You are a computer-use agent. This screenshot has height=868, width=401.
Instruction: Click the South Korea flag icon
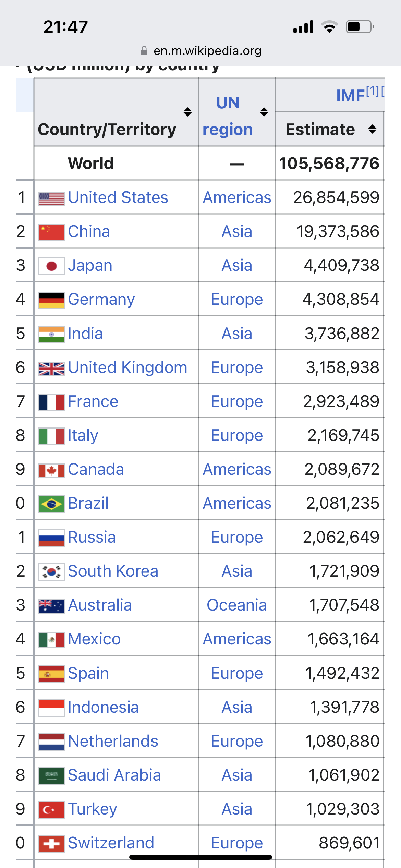tap(51, 572)
